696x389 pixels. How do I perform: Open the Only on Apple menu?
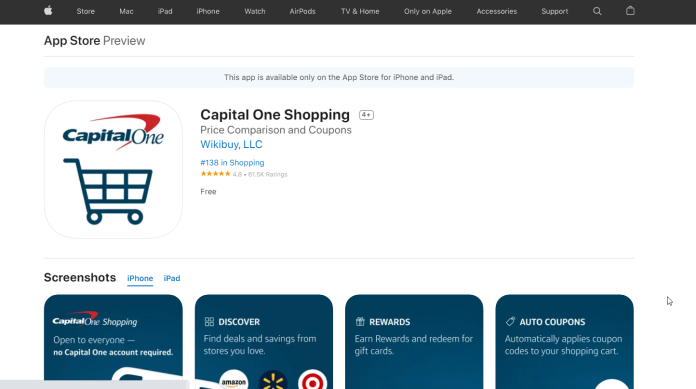click(x=428, y=12)
